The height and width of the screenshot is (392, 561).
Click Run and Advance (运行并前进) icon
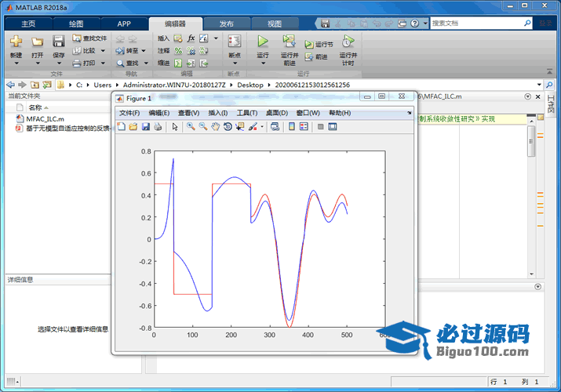pyautogui.click(x=289, y=42)
